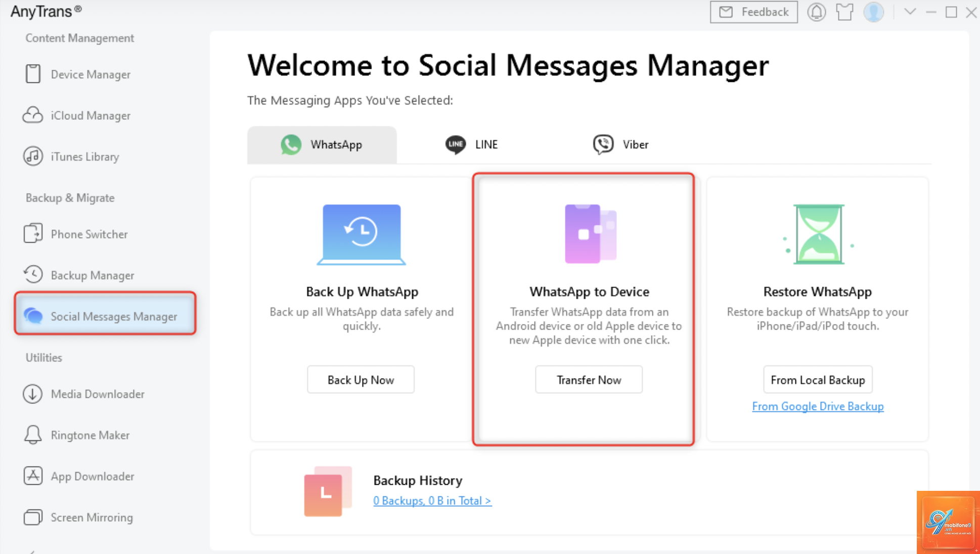Click the Back Up WhatsApp laptop illustration

click(362, 234)
